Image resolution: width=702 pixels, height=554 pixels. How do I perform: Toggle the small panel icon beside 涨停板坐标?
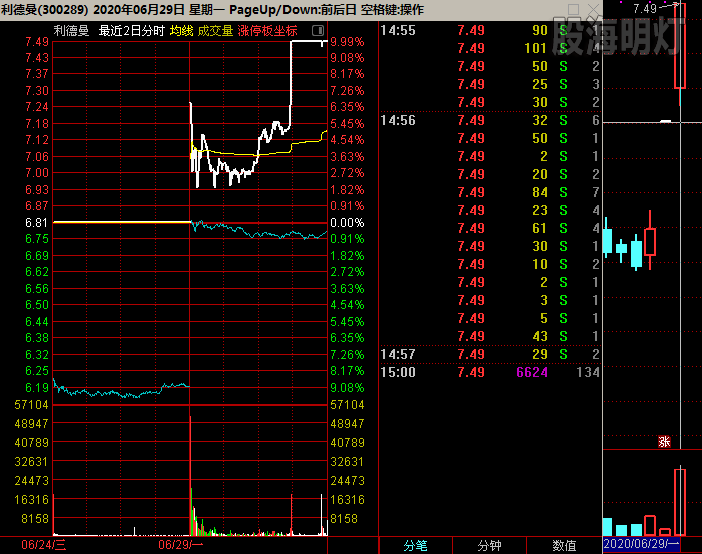pyautogui.click(x=317, y=30)
